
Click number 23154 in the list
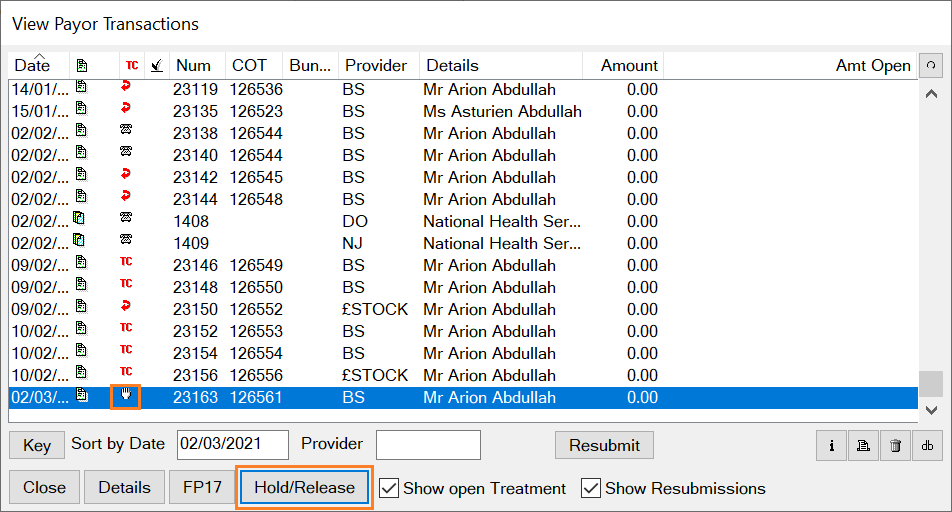[195, 353]
